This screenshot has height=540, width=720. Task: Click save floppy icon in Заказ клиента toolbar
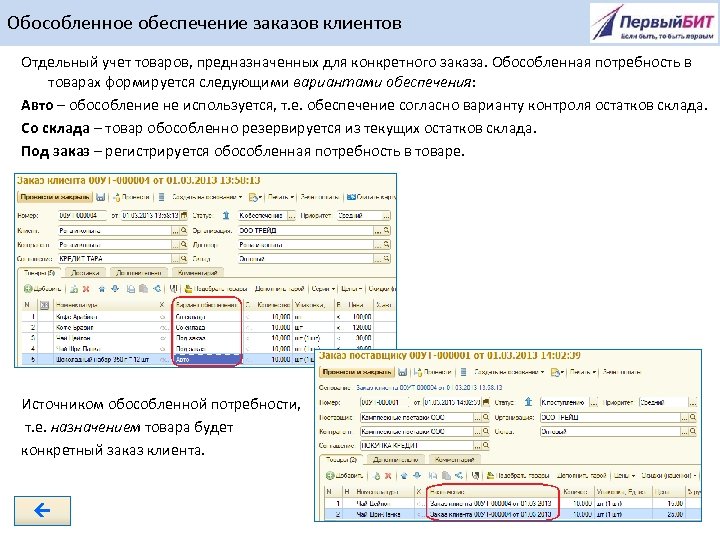(x=101, y=197)
